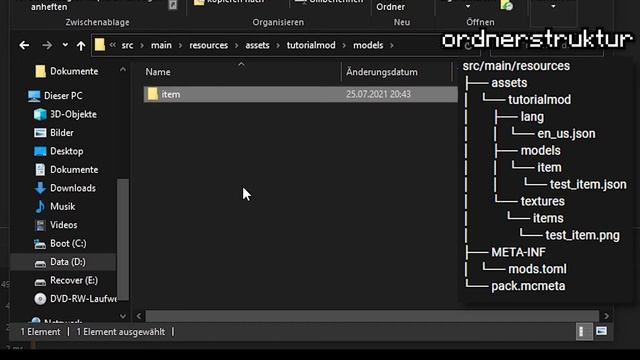Screen dimensions: 640x360
Task: Click the 3D-Objekte cube icon
Action: point(40,115)
